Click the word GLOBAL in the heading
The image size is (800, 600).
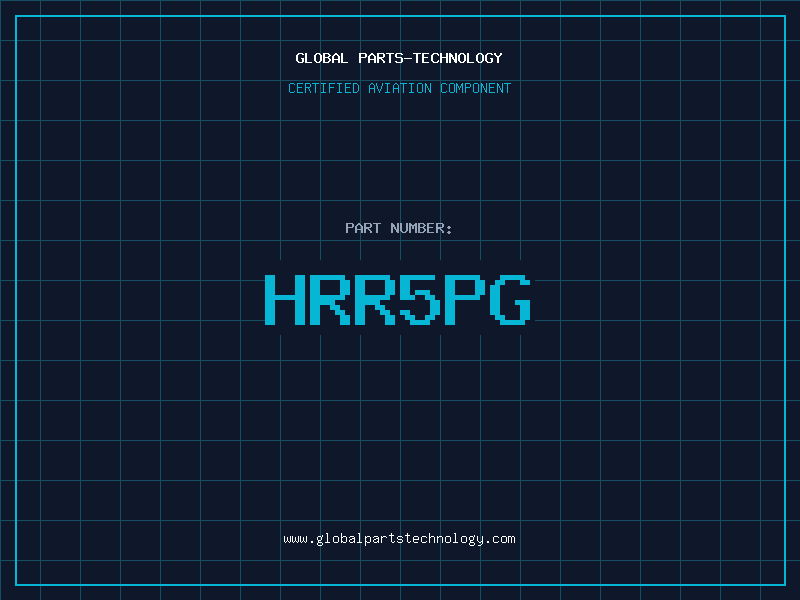click(x=321, y=58)
